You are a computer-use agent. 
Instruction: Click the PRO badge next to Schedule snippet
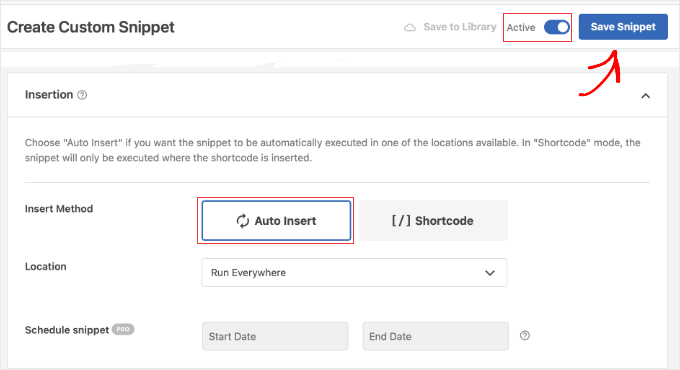pyautogui.click(x=123, y=329)
